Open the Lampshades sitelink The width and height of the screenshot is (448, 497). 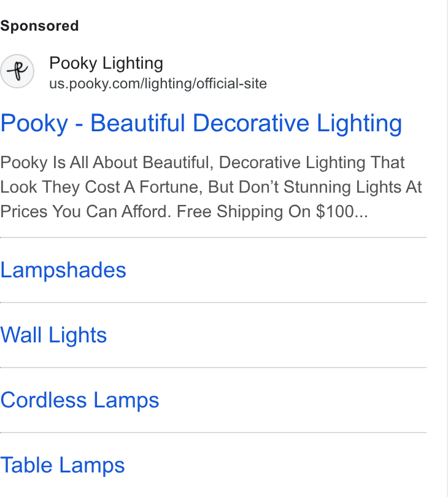click(x=63, y=270)
